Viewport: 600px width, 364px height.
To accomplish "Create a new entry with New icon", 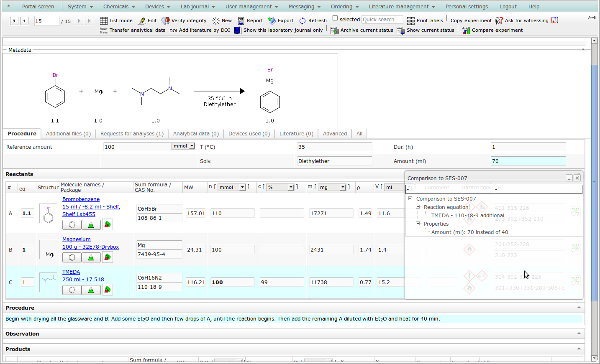I will [x=216, y=20].
